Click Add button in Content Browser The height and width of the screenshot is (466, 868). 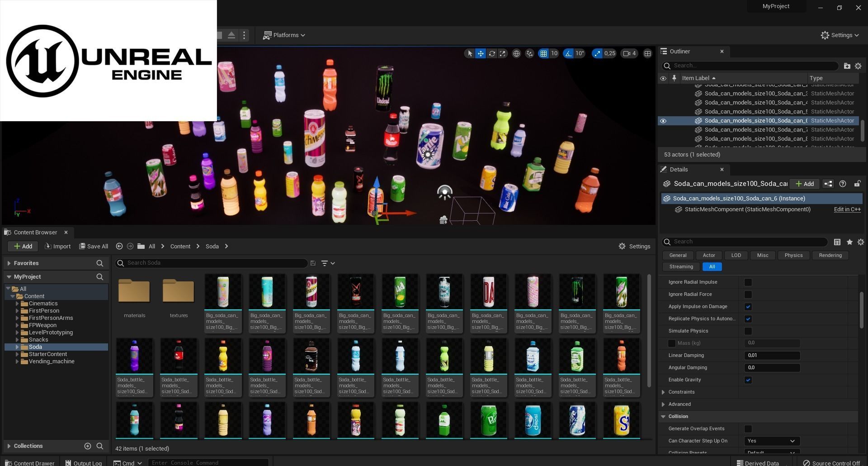[23, 247]
